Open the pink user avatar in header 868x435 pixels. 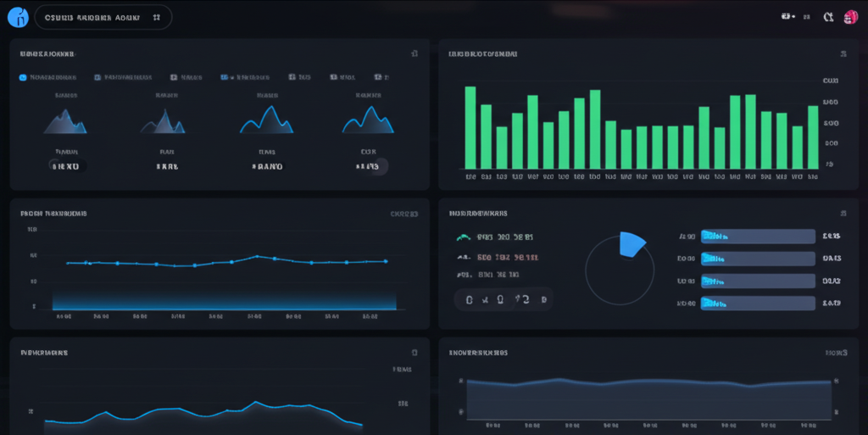point(850,17)
